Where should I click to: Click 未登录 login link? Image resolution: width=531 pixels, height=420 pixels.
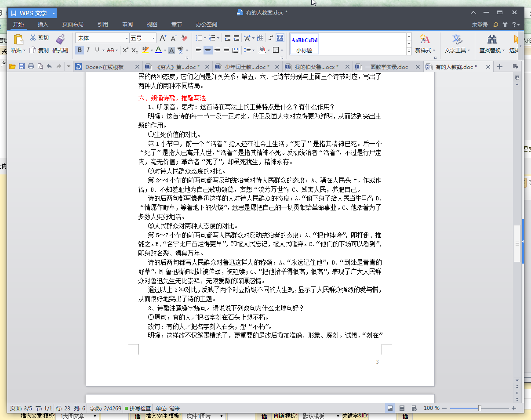(x=480, y=25)
